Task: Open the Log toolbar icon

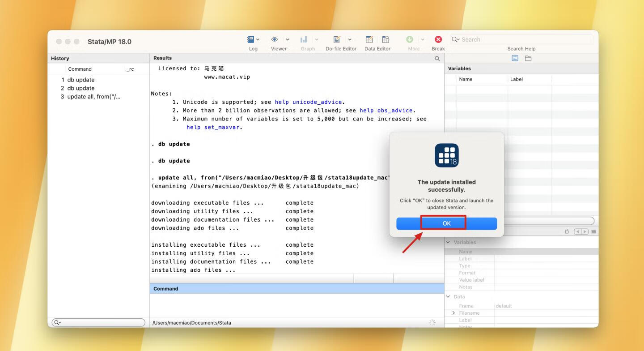Action: coord(251,39)
